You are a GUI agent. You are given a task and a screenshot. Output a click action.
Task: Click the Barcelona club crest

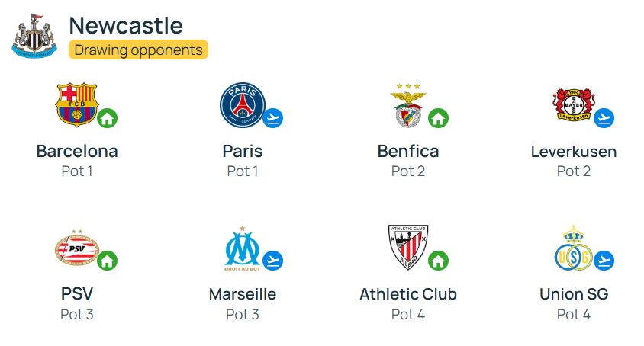pyautogui.click(x=77, y=104)
